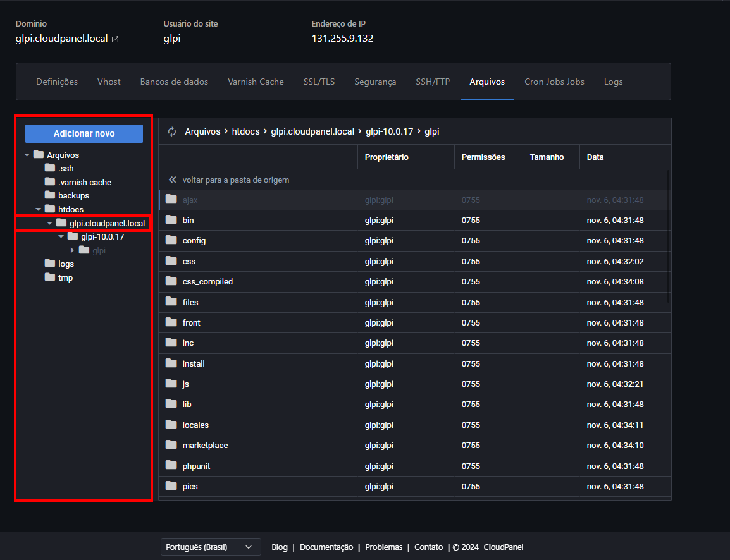Open the Bancos de dados tab
730x560 pixels.
click(x=174, y=82)
